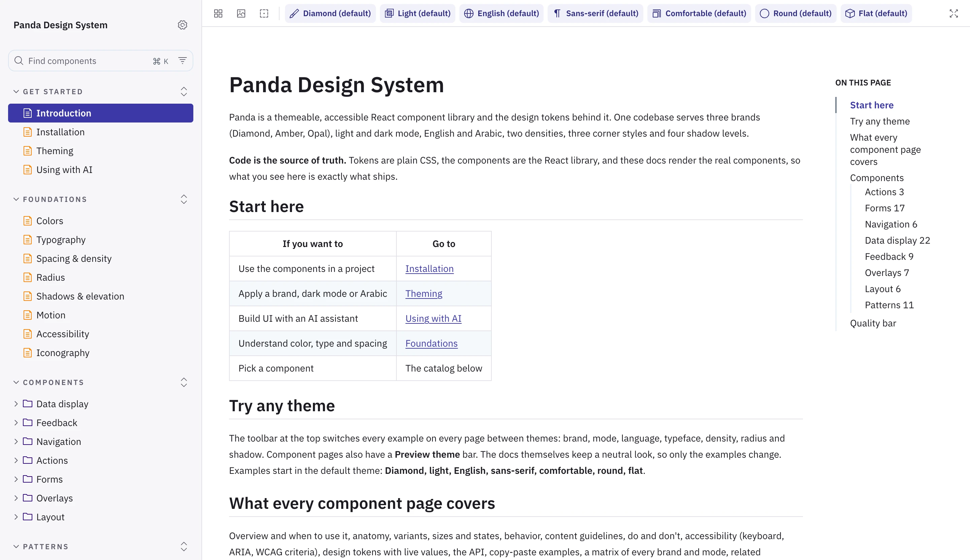Open the Round (default) radius selector
The height and width of the screenshot is (560, 970).
point(796,13)
